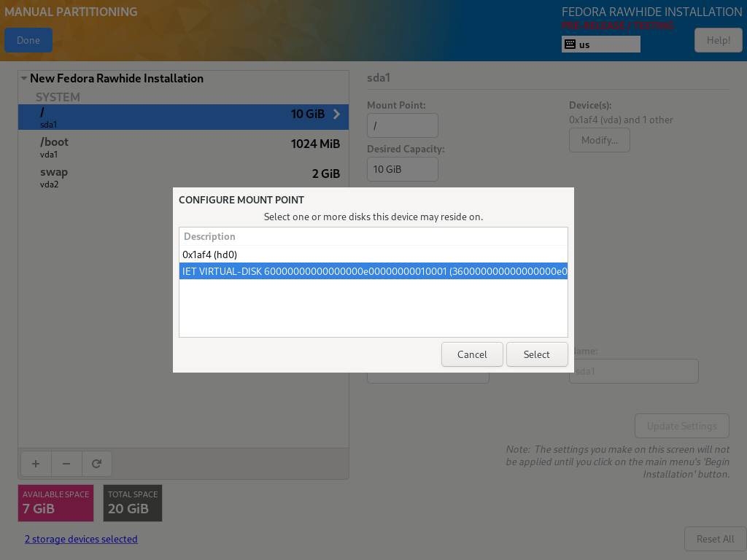Click the us keyboard layout selector

[601, 44]
